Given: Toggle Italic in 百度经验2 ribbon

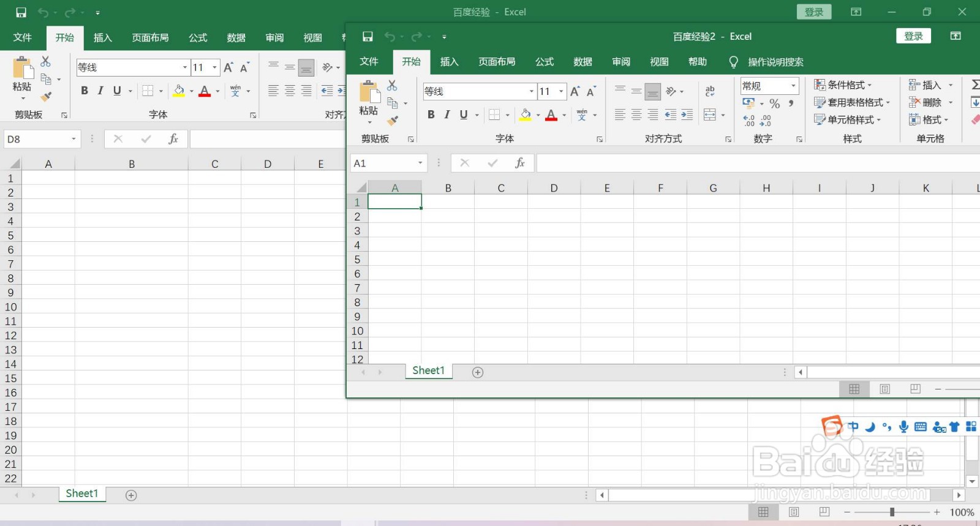Looking at the screenshot, I should pyautogui.click(x=447, y=115).
